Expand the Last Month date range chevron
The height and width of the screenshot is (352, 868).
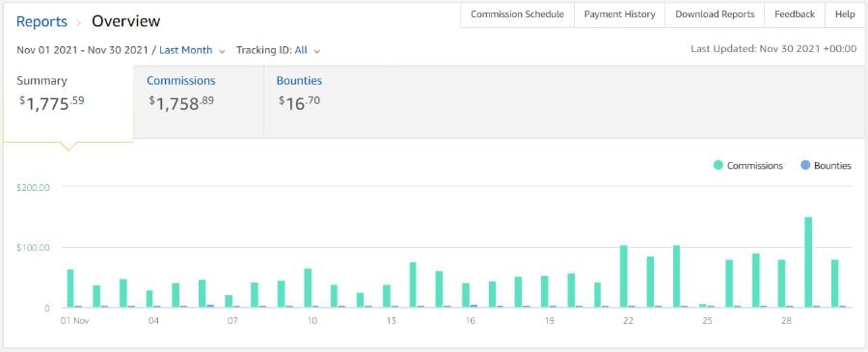[222, 51]
